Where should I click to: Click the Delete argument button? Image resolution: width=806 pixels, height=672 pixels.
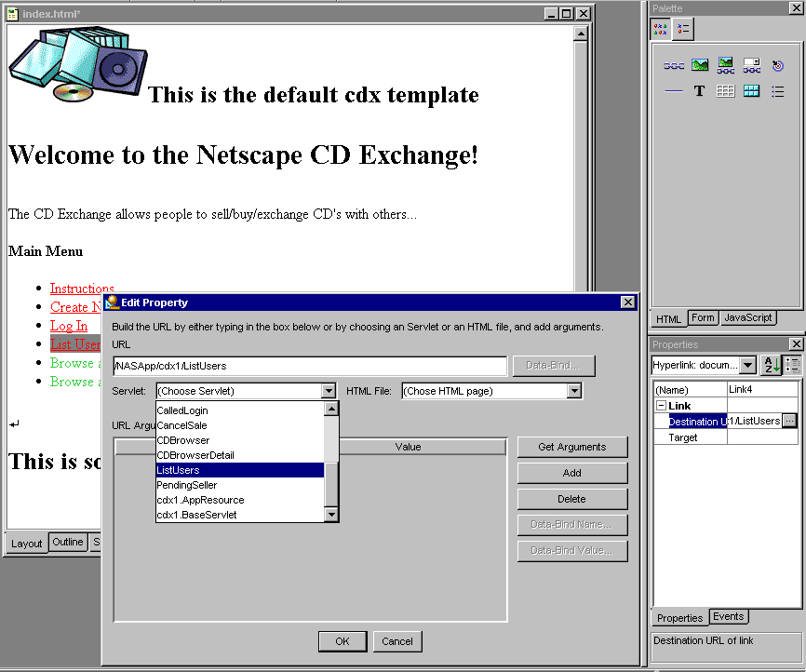572,499
